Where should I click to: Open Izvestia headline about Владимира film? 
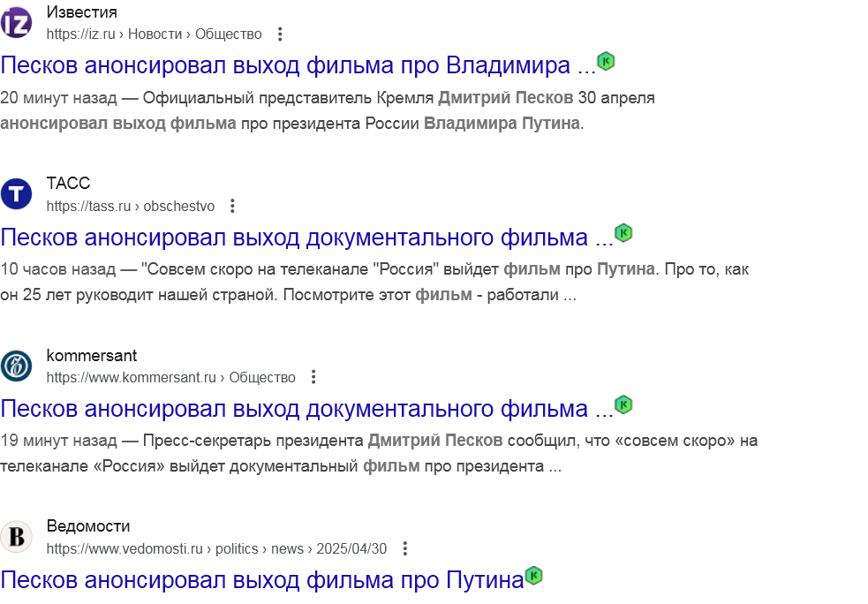(x=298, y=65)
